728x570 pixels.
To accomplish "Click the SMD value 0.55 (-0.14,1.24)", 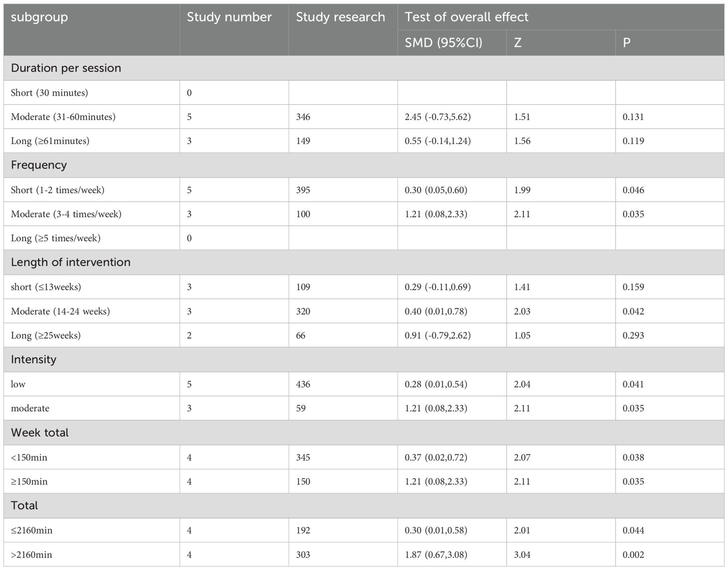I will [438, 141].
